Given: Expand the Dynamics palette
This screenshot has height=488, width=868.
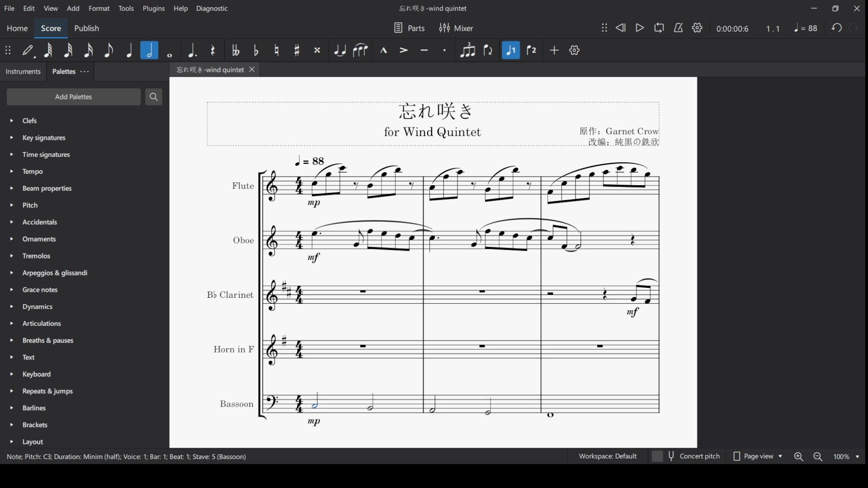Looking at the screenshot, I should tap(12, 307).
